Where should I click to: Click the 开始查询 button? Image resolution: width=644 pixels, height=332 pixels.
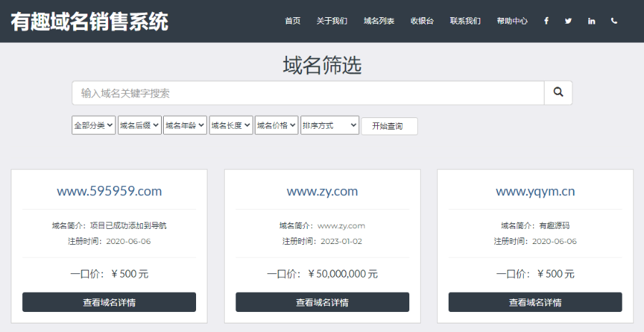(x=389, y=126)
